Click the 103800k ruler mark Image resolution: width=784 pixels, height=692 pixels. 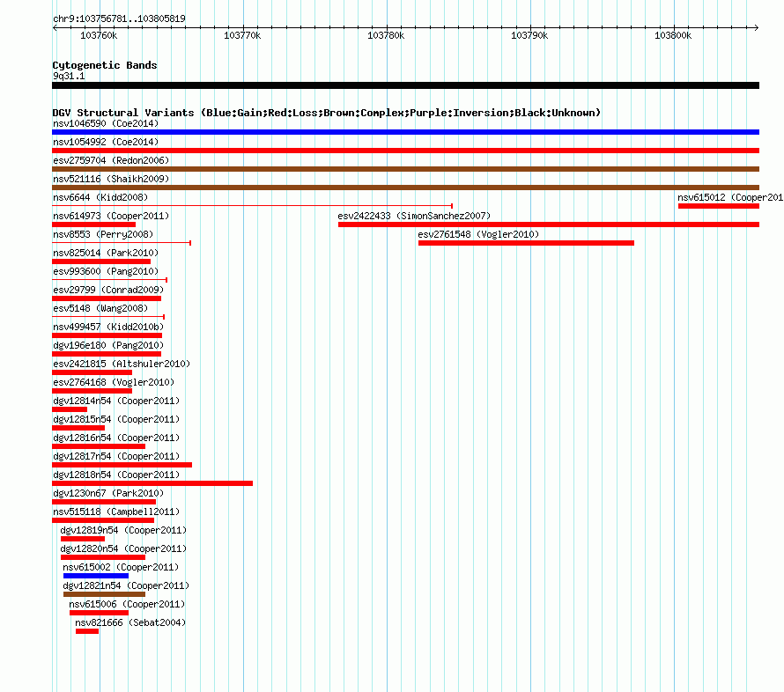tap(673, 35)
